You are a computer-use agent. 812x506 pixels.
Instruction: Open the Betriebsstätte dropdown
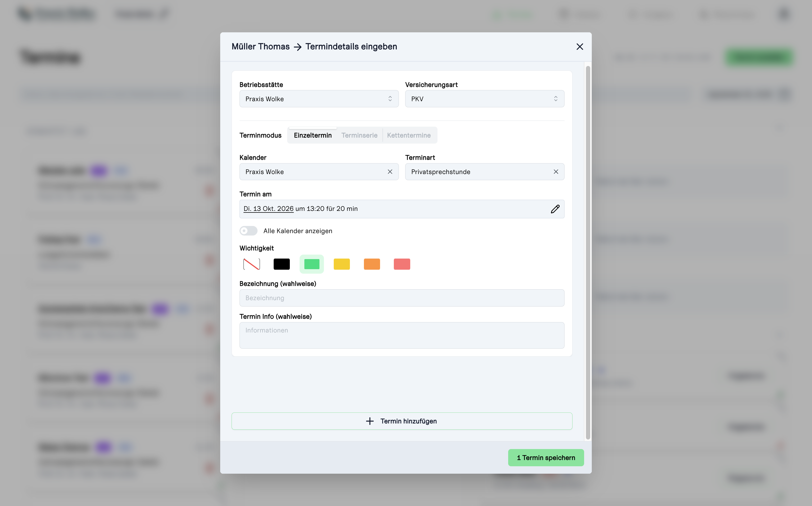[319, 99]
